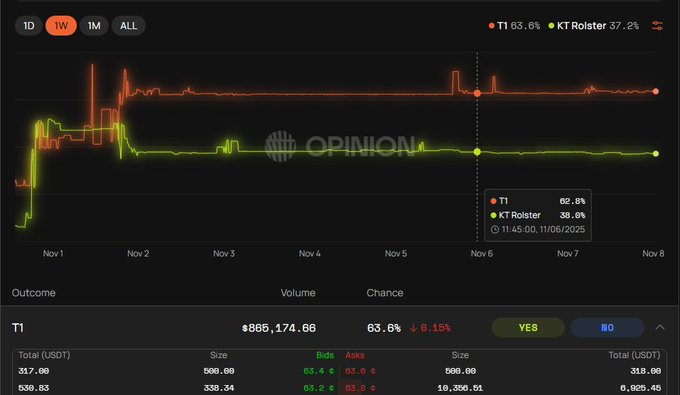Click the 10,356.51 ask size
This screenshot has height=395, width=680.
coord(460,388)
